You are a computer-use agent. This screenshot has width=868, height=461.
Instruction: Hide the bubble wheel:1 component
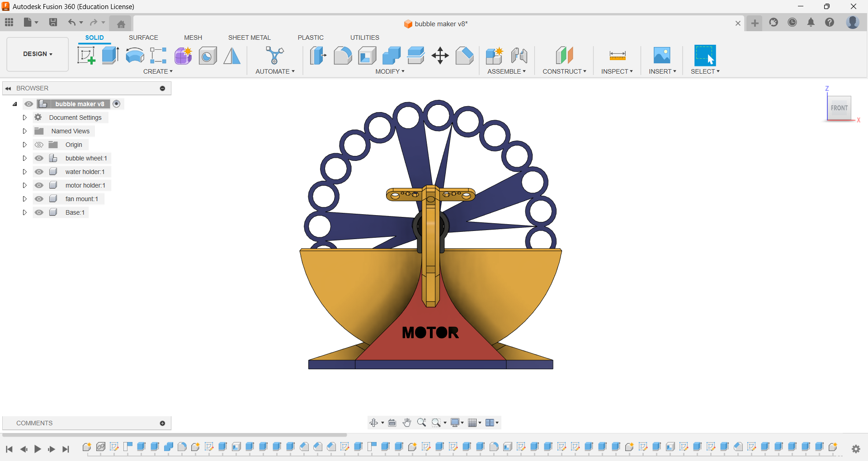tap(39, 158)
